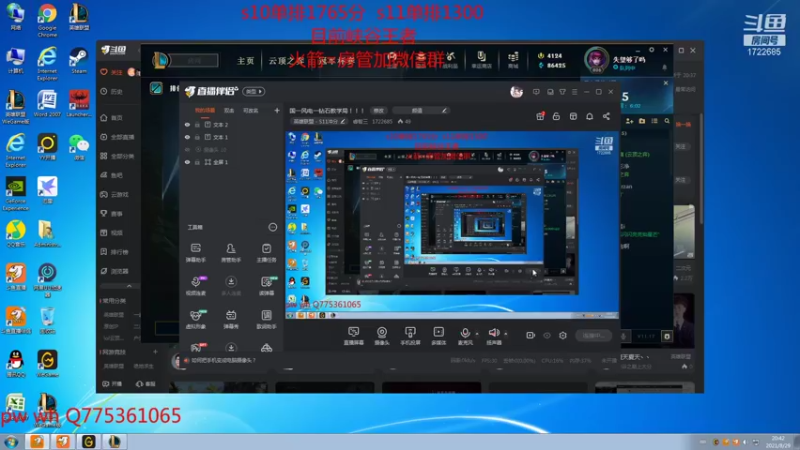Image resolution: width=800 pixels, height=450 pixels.
Task: Open 云游戏 in Douyu sidebar
Action: click(x=115, y=194)
